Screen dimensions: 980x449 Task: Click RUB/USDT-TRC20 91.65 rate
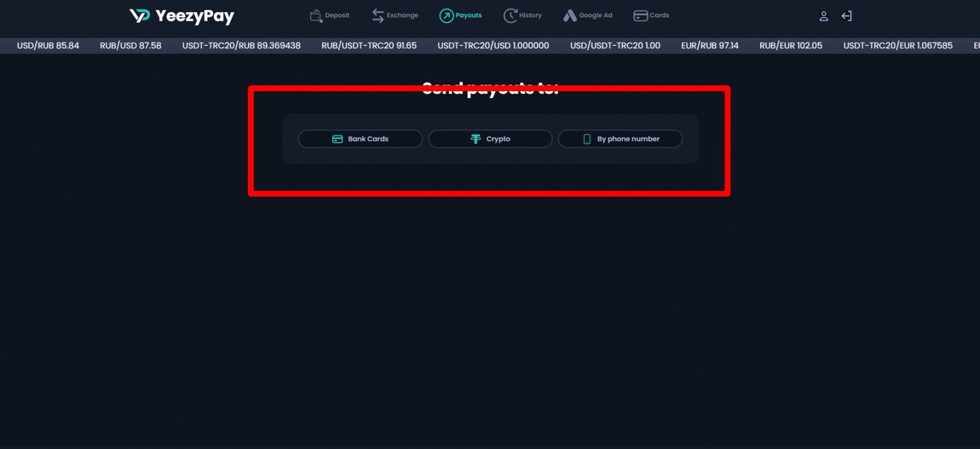369,45
